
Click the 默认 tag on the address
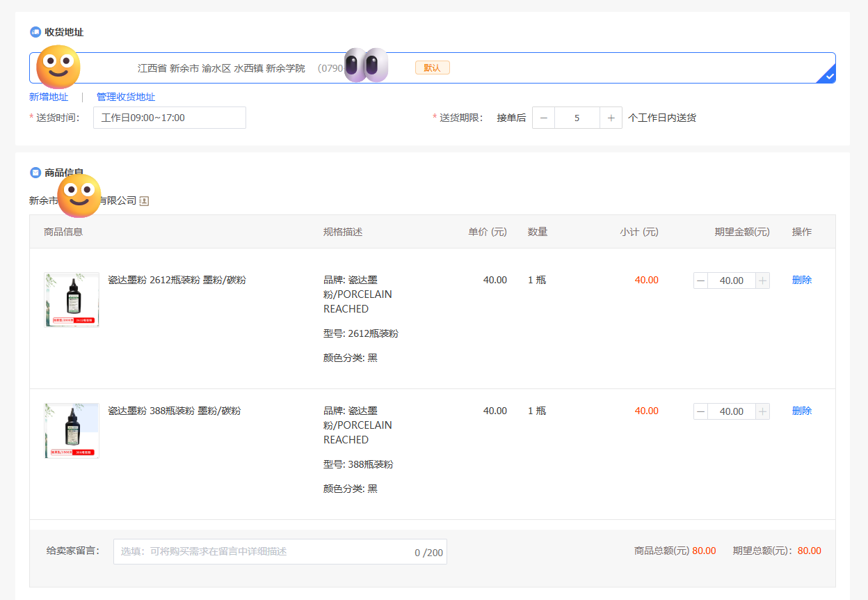pyautogui.click(x=433, y=68)
